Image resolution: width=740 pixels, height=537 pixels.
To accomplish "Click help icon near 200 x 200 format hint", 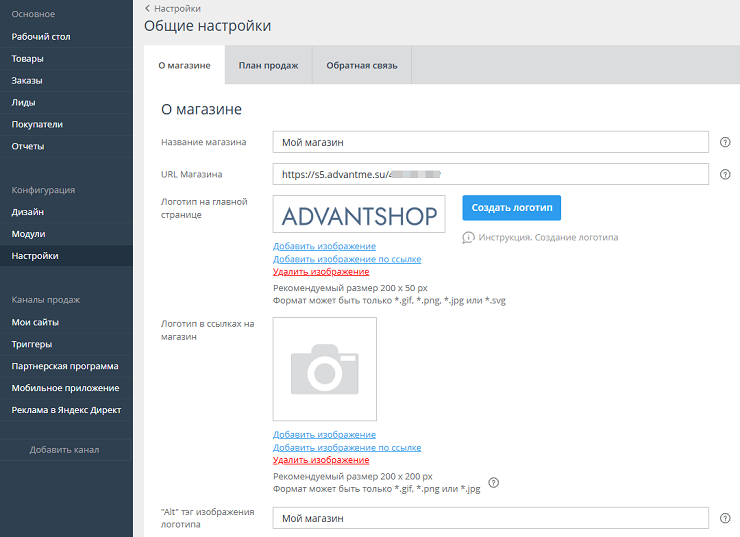I will coord(493,483).
